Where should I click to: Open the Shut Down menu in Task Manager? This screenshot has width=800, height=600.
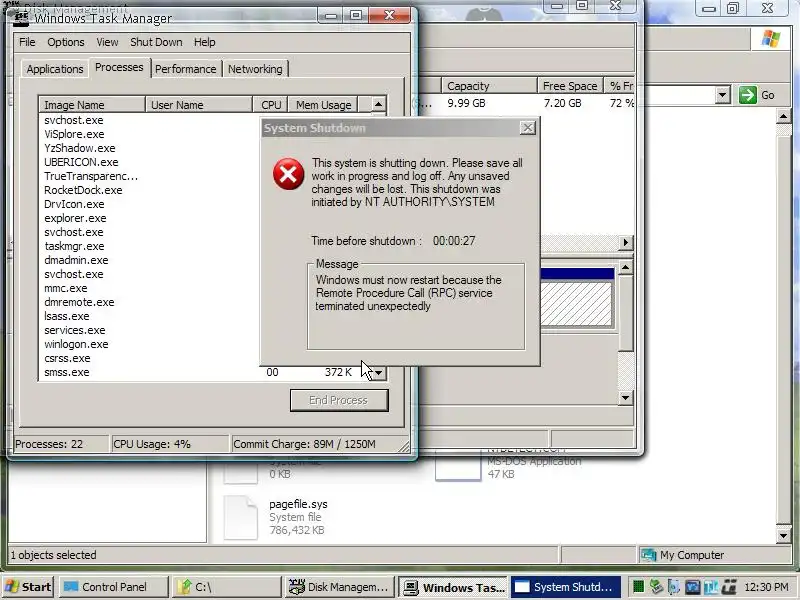click(156, 42)
